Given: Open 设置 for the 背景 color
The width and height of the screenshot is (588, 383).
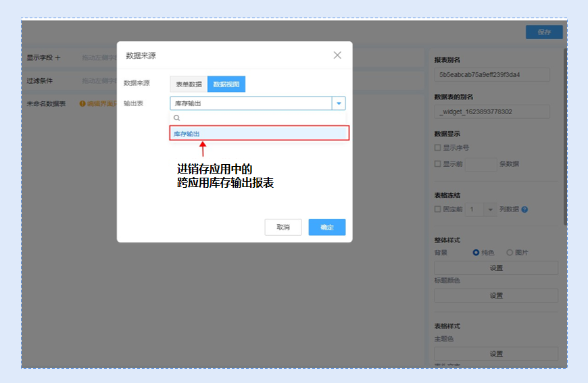Looking at the screenshot, I should (496, 267).
